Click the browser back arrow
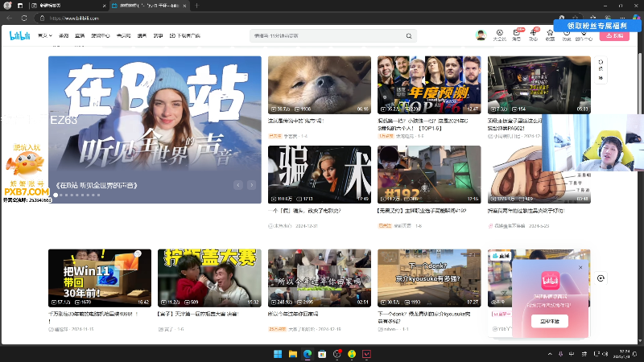 (10, 18)
